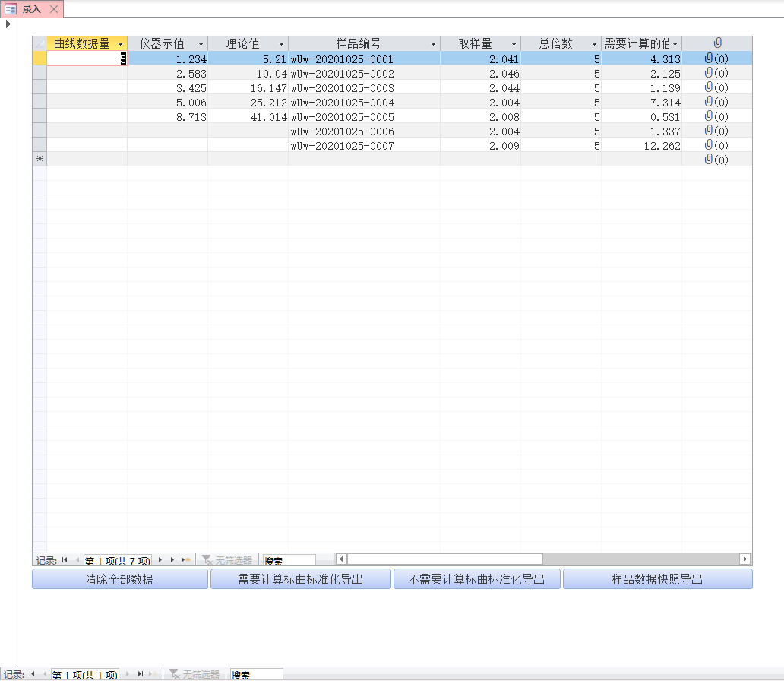Click 需要计算标曲标准化导出 button

pyautogui.click(x=301, y=579)
